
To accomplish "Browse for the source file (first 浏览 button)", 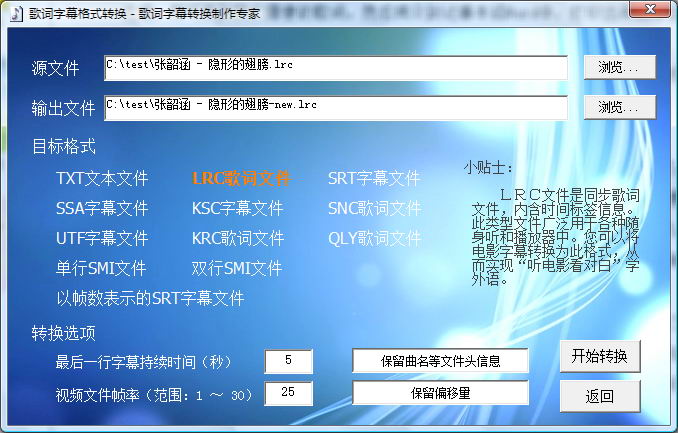I will click(x=619, y=67).
